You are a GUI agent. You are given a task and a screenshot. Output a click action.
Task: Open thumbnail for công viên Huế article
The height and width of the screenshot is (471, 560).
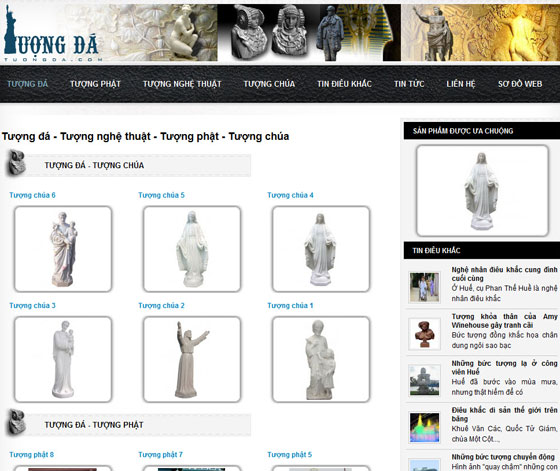click(x=424, y=381)
